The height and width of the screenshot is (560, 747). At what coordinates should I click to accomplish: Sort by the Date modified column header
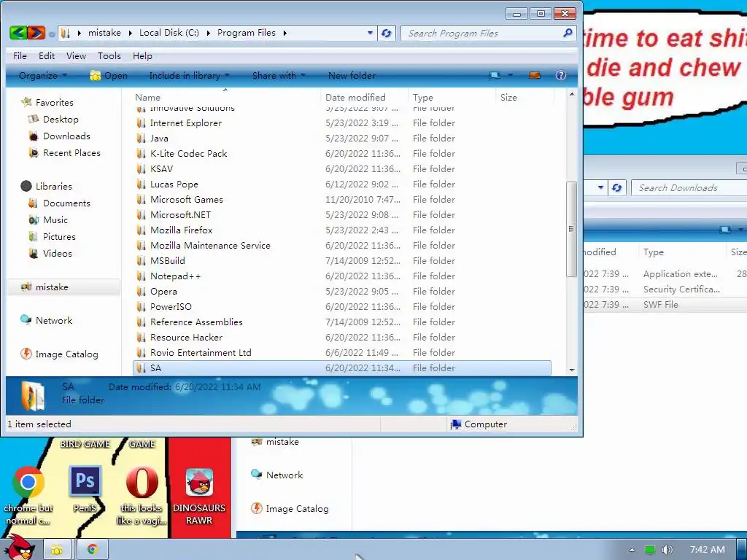pos(365,97)
